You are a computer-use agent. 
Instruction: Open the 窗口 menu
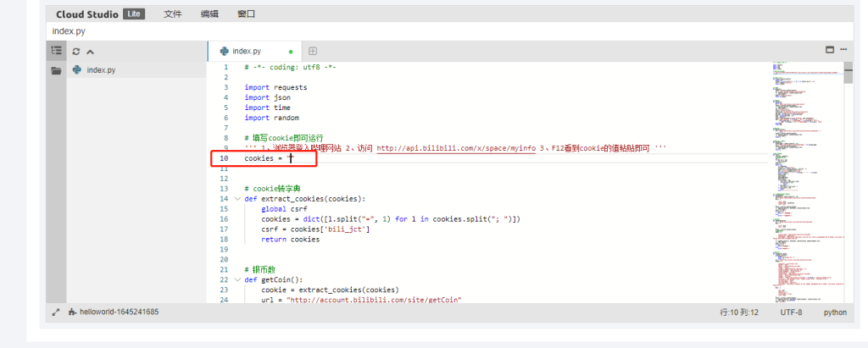click(246, 14)
